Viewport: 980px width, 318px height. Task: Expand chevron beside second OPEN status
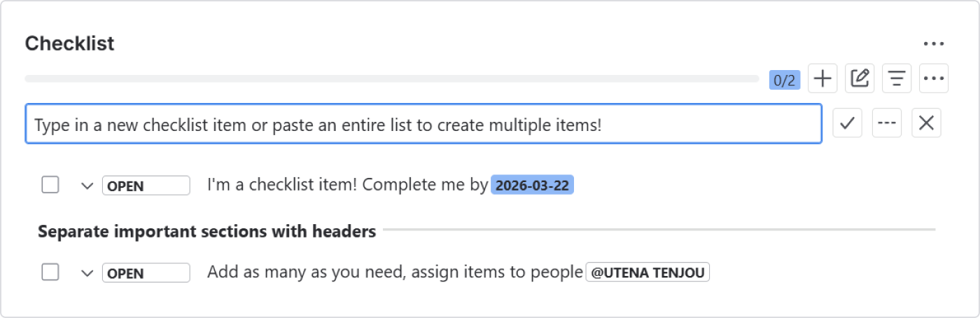87,272
